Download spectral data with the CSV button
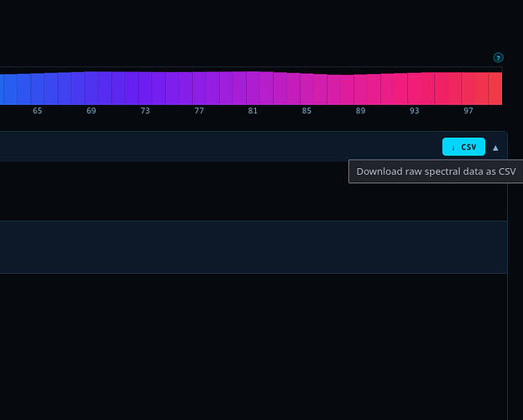 tap(463, 147)
